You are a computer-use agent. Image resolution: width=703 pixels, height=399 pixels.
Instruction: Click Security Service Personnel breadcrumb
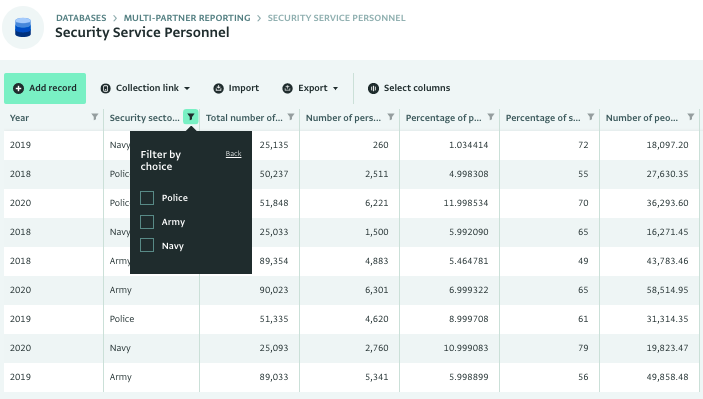click(336, 18)
